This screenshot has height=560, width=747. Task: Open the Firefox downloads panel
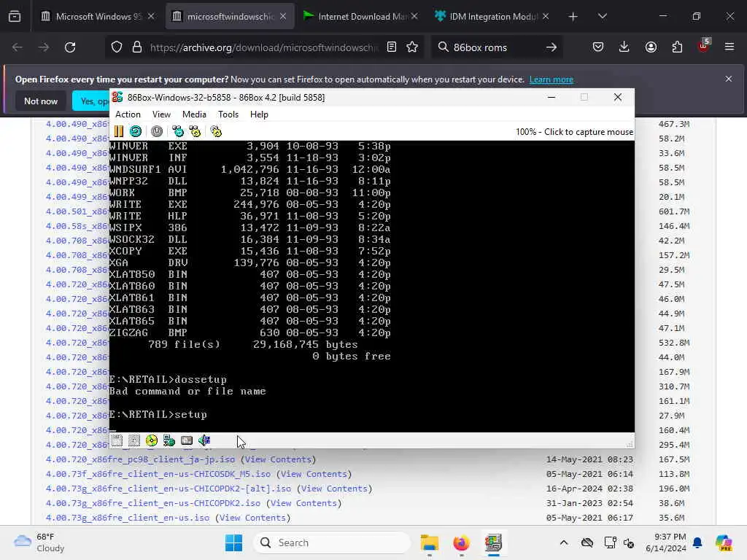pos(624,47)
